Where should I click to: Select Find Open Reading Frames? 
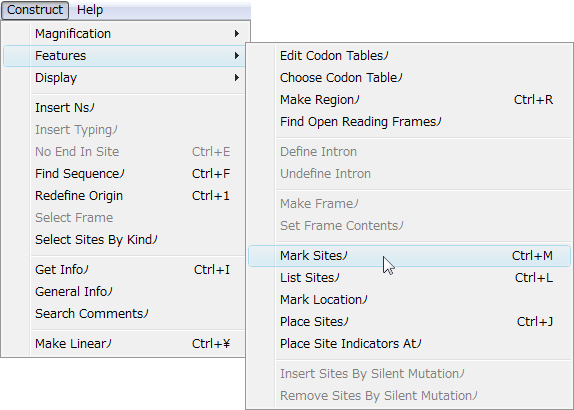click(x=409, y=122)
